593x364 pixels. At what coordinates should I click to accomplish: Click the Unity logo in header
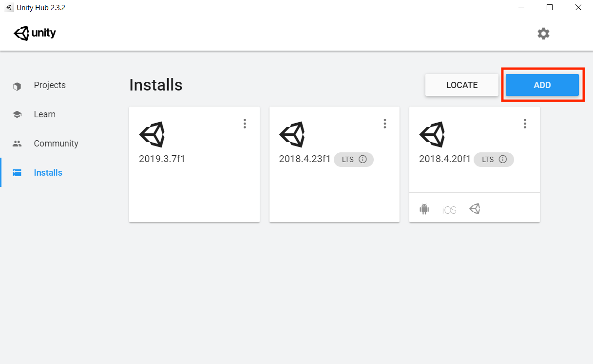click(35, 34)
